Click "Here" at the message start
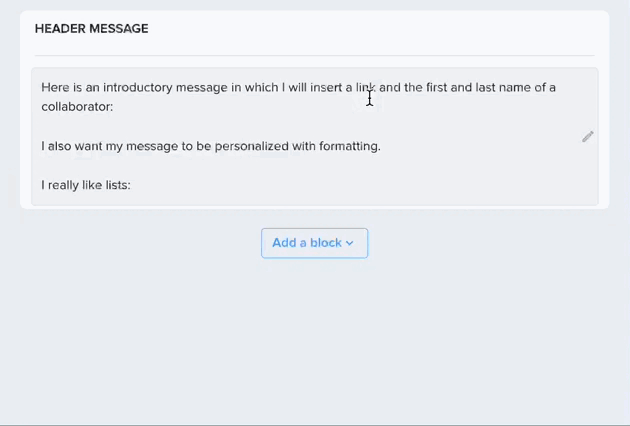This screenshot has height=426, width=630. 55,87
